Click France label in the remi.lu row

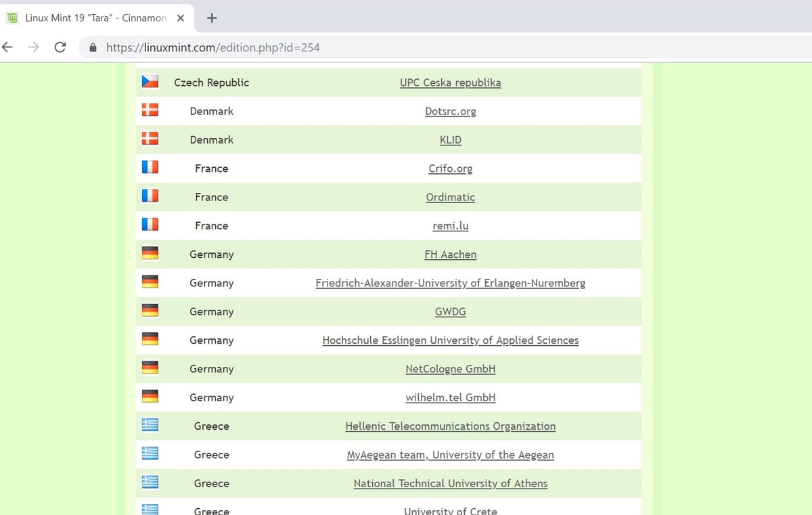[x=212, y=225]
